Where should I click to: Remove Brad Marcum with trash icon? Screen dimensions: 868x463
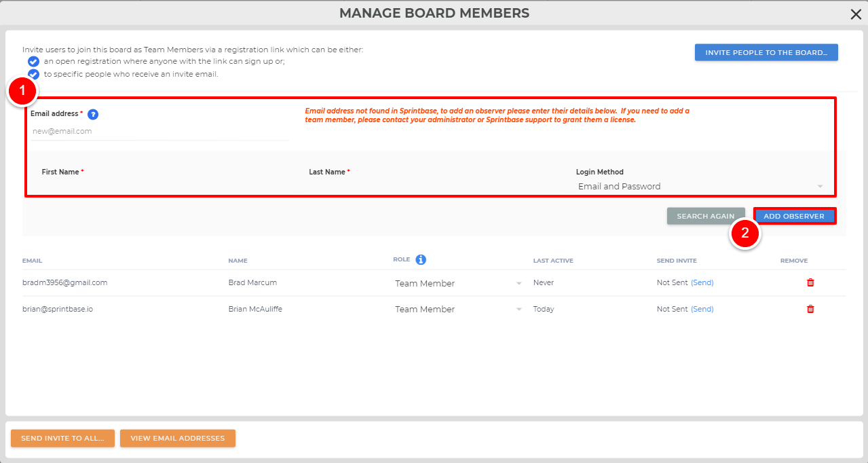click(x=810, y=282)
